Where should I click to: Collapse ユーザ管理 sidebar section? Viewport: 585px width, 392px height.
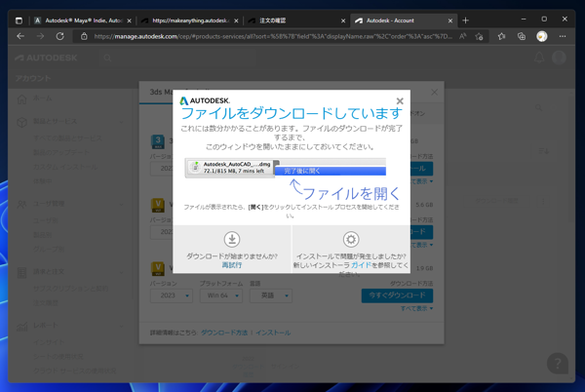point(121,204)
